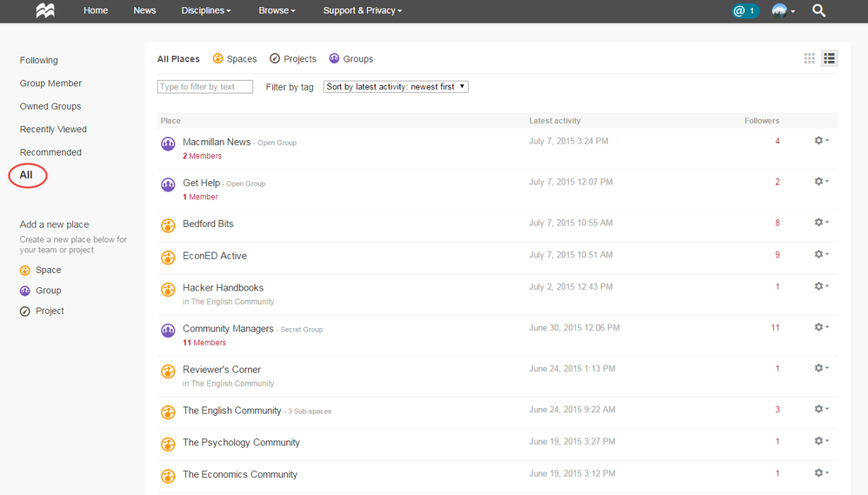Image resolution: width=868 pixels, height=495 pixels.
Task: Open the Community Managers group link
Action: point(228,329)
